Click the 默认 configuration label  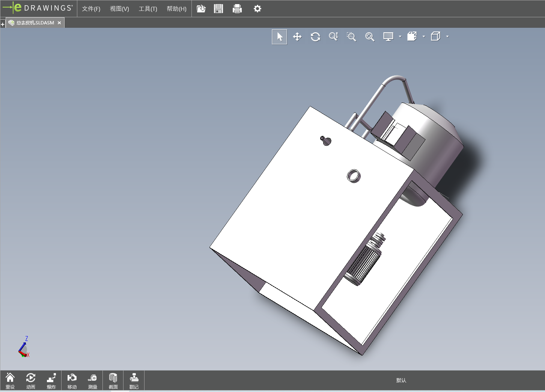pyautogui.click(x=401, y=380)
